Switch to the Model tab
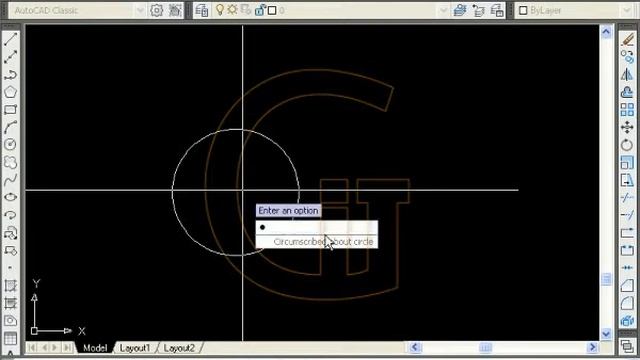 pos(95,348)
